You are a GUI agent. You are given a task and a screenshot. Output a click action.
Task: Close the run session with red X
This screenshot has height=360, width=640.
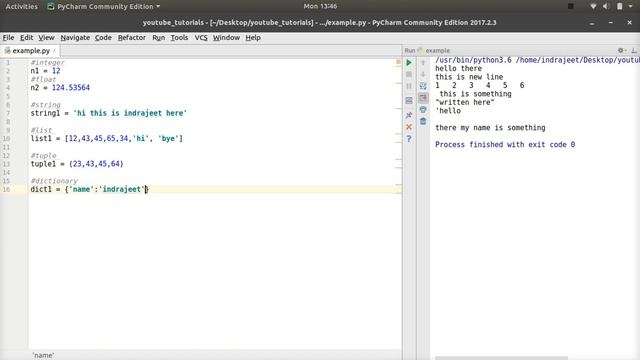[409, 127]
